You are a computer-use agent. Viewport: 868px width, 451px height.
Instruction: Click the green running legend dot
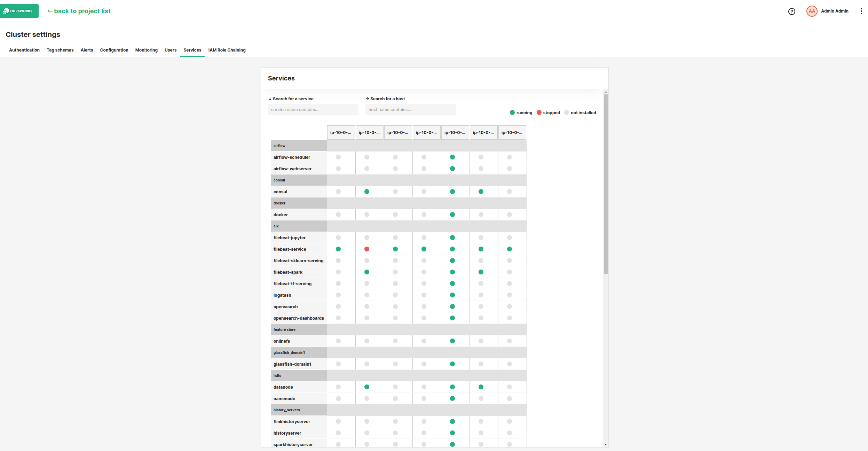click(x=512, y=112)
